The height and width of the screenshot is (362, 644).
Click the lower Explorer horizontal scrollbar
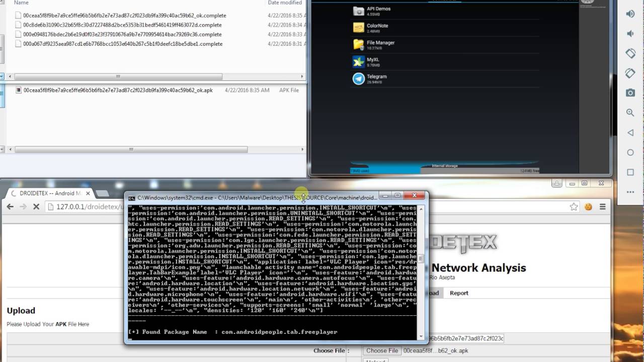pyautogui.click(x=131, y=149)
